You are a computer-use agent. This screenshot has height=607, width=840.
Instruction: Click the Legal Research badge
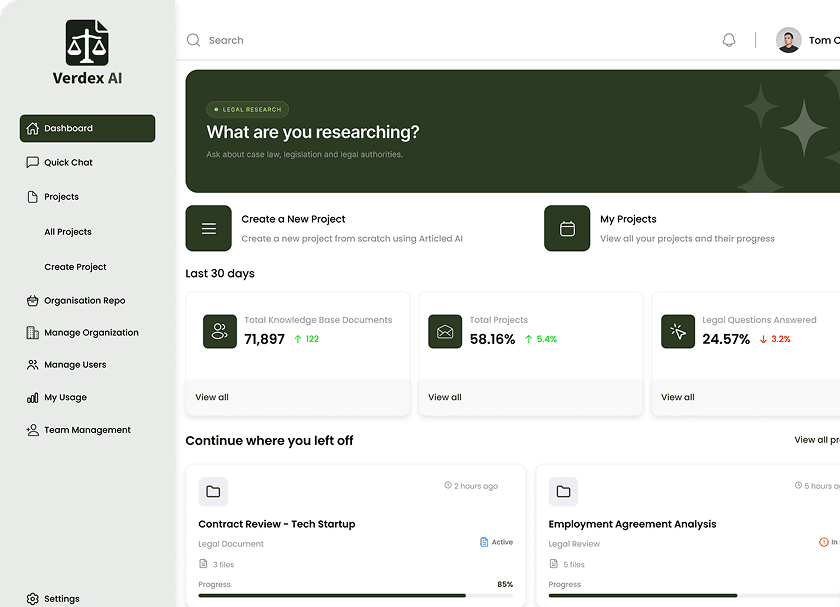click(x=248, y=109)
